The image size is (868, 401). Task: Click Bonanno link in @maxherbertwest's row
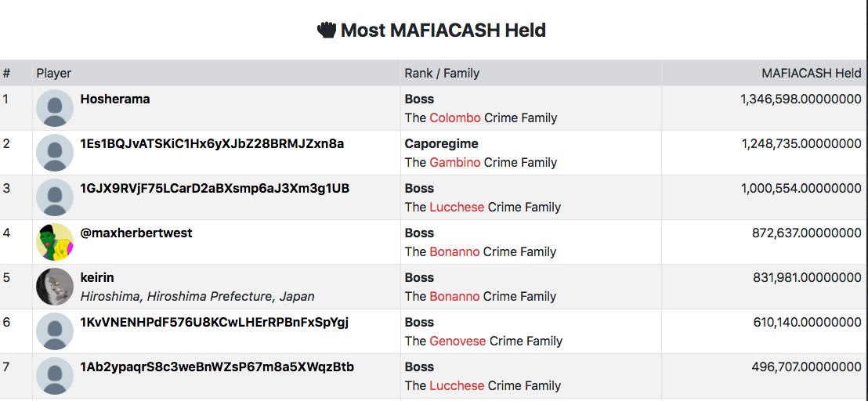pos(454,251)
